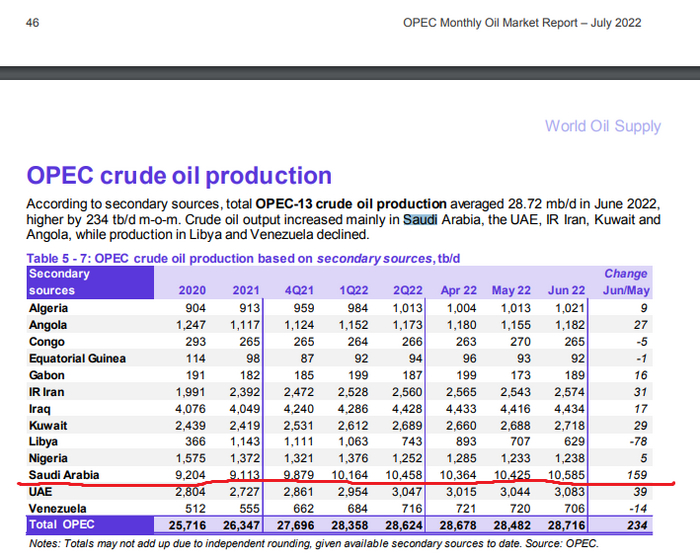The height and width of the screenshot is (560, 700).
Task: Click the 'Notes: Totals may not add up' footnote
Action: click(x=313, y=544)
